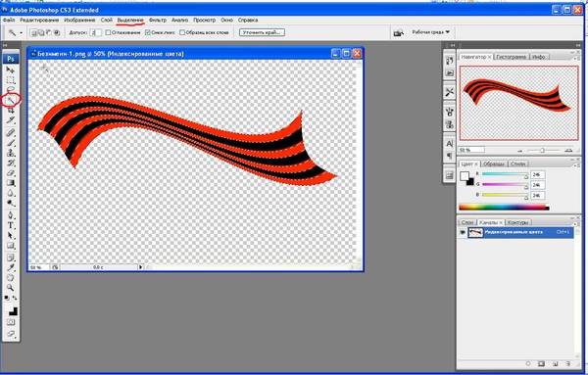Select the Zoom magnifier tool

[x=11, y=288]
